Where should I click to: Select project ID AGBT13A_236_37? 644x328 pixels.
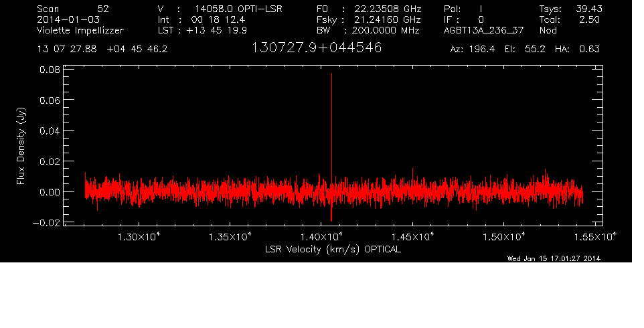(483, 31)
